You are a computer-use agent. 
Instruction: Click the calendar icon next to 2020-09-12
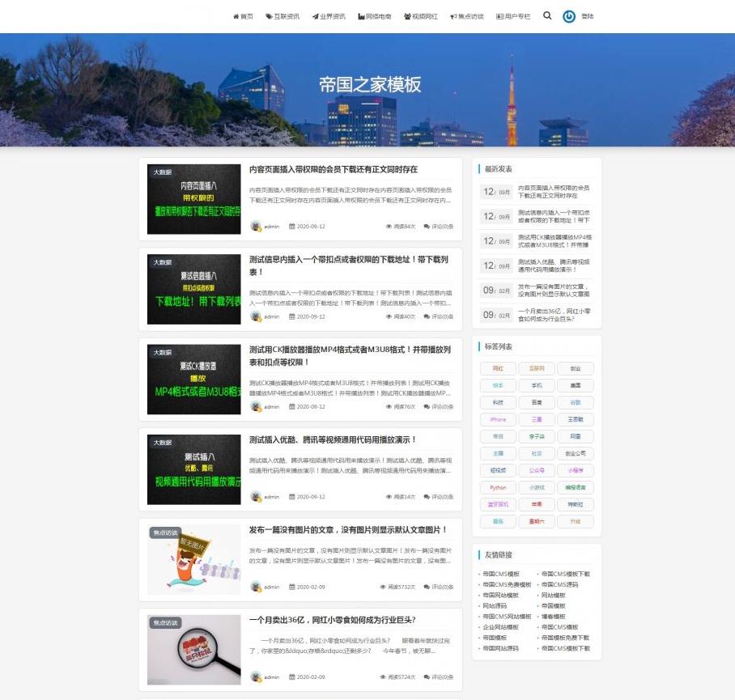[291, 227]
